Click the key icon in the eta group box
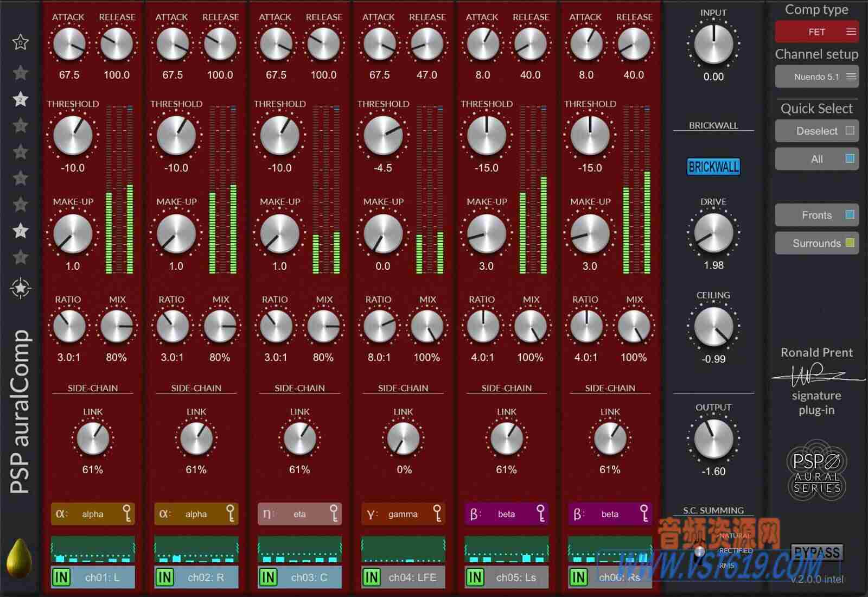 pos(334,513)
